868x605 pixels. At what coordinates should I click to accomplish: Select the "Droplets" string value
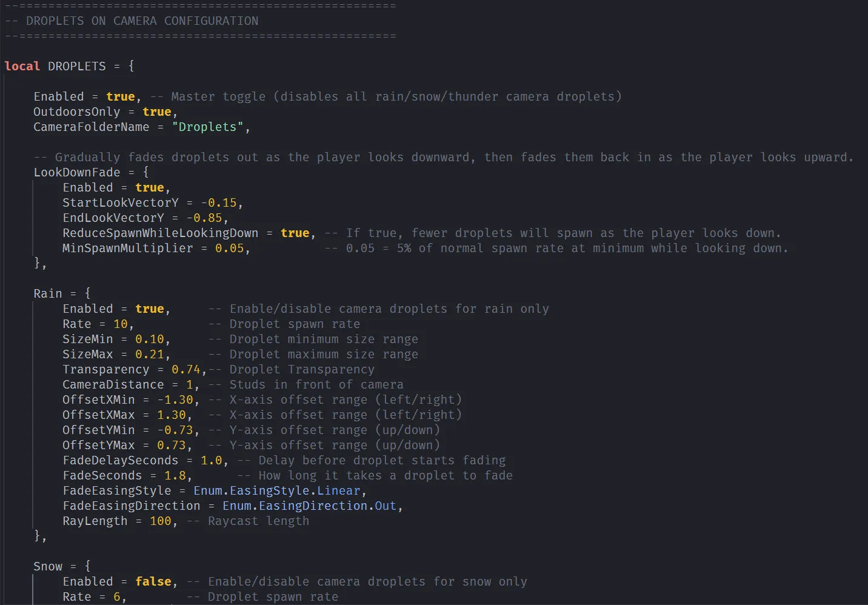tap(207, 127)
